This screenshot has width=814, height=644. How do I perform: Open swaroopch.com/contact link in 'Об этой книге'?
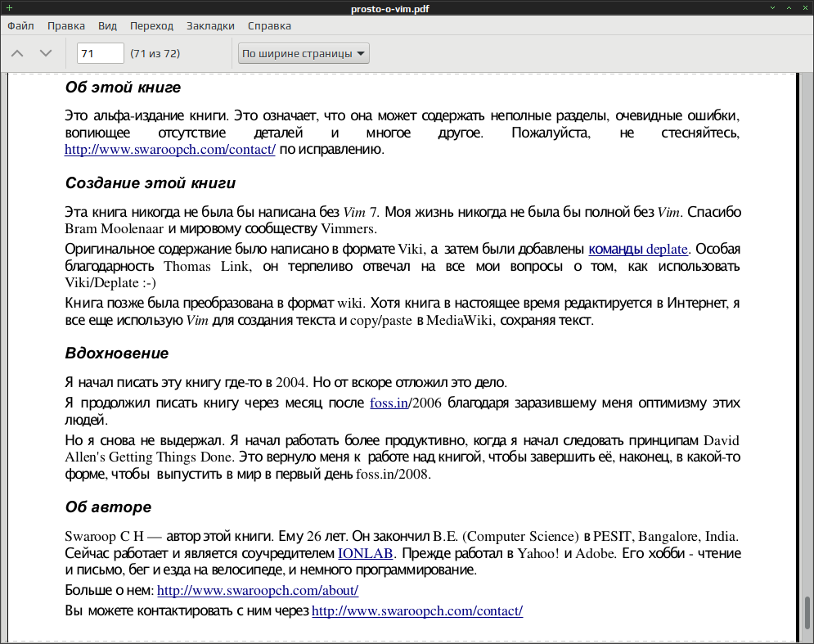170,150
